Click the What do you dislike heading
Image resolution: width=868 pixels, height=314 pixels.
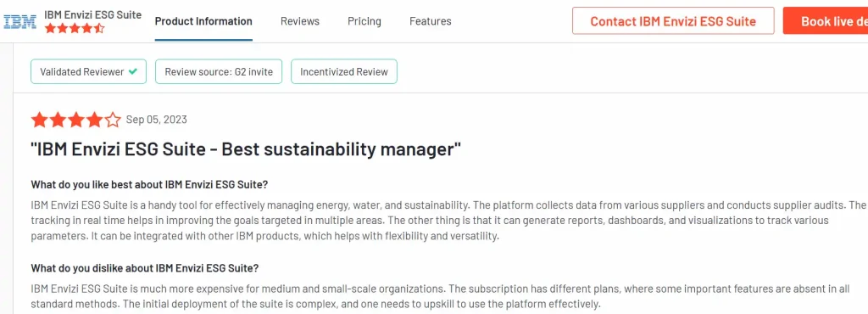144,268
